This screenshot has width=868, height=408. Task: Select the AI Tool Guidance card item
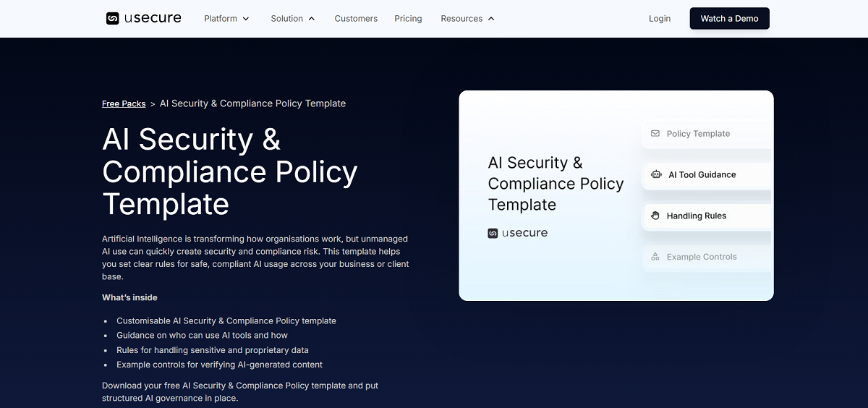point(707,174)
